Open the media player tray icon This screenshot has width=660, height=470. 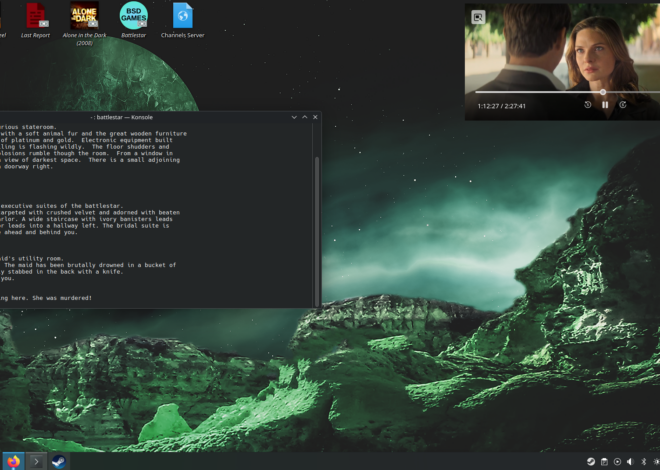[x=617, y=462]
